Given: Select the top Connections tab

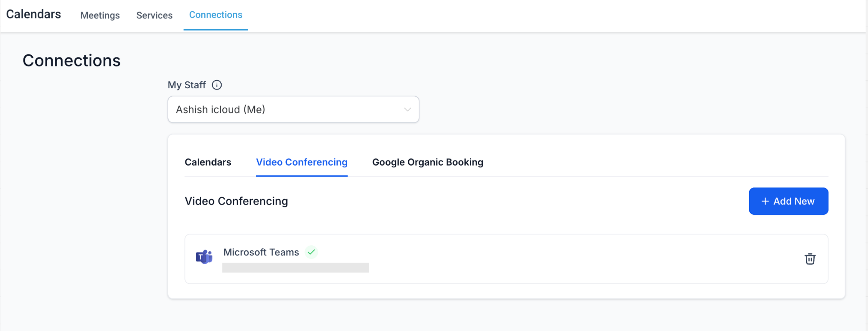Looking at the screenshot, I should pyautogui.click(x=215, y=15).
